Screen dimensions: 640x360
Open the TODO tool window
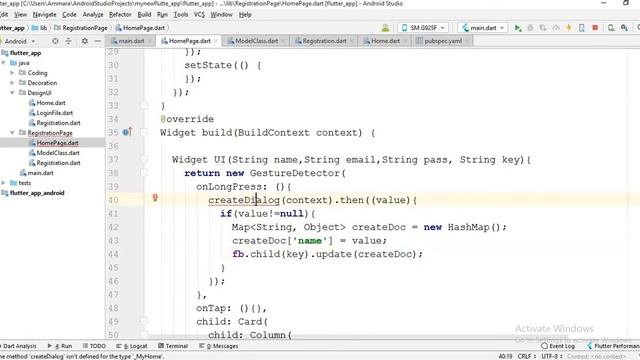(x=94, y=346)
